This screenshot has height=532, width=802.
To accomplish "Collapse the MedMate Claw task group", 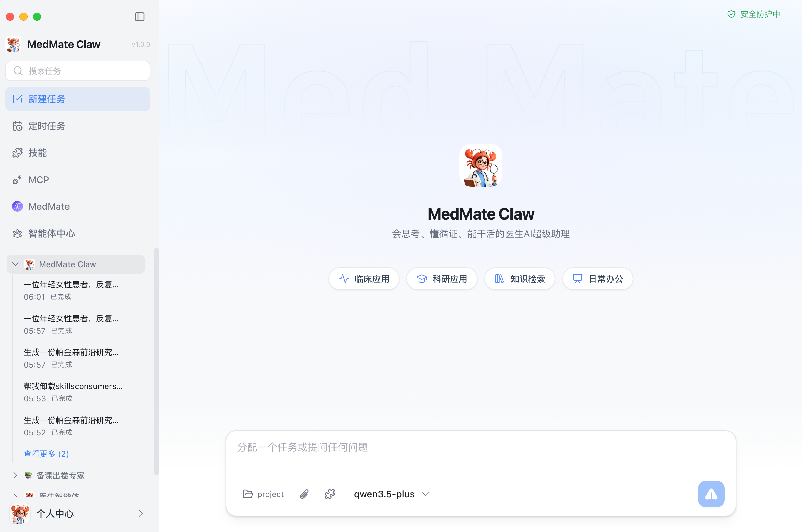I will pos(15,264).
